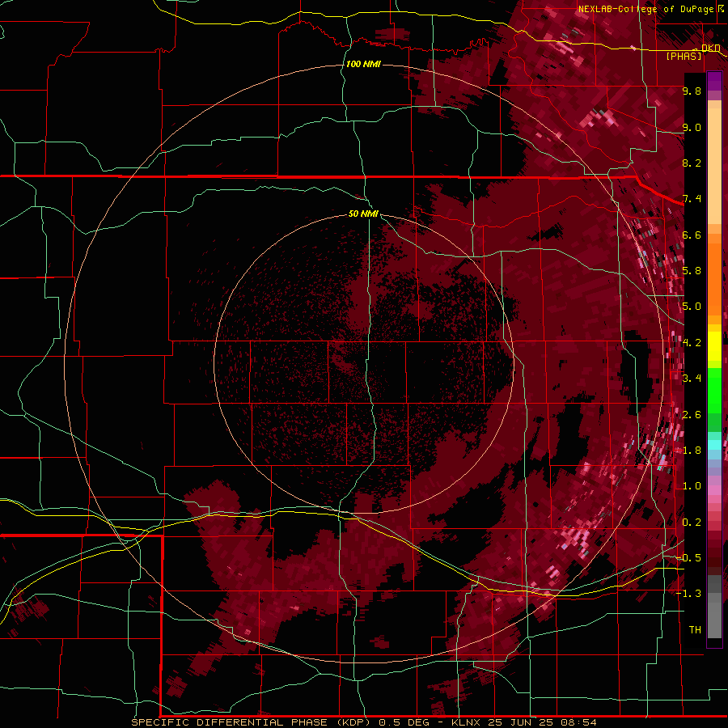Click the 8.2 scale value
This screenshot has width=728, height=728.
[692, 163]
